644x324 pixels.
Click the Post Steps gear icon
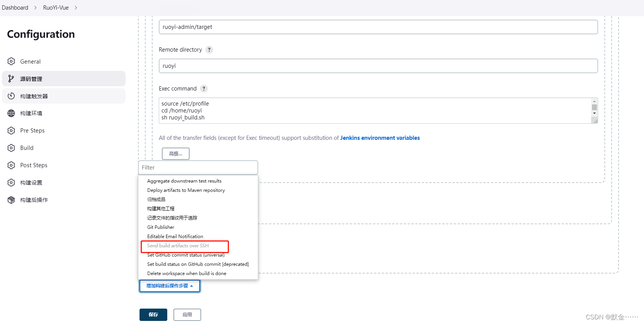[11, 165]
